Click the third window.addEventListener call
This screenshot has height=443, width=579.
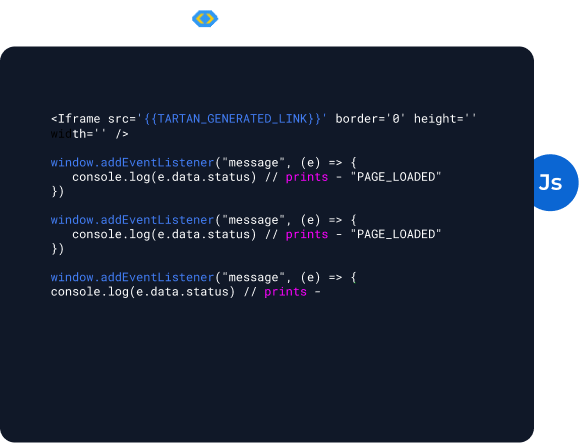coord(132,277)
